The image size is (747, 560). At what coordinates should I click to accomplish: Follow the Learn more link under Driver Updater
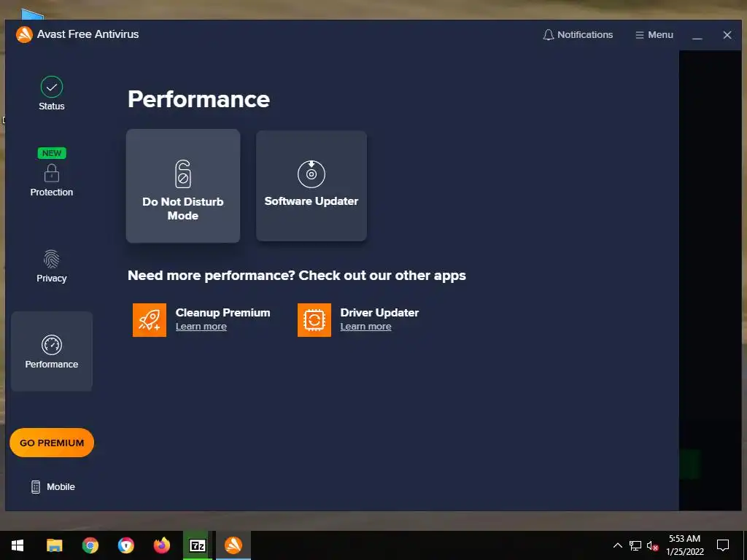[x=366, y=327]
